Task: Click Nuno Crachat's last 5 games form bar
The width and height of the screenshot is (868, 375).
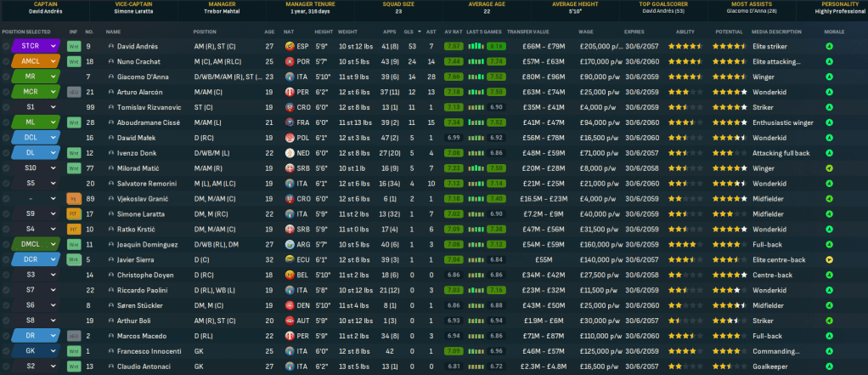Action: pyautogui.click(x=488, y=61)
